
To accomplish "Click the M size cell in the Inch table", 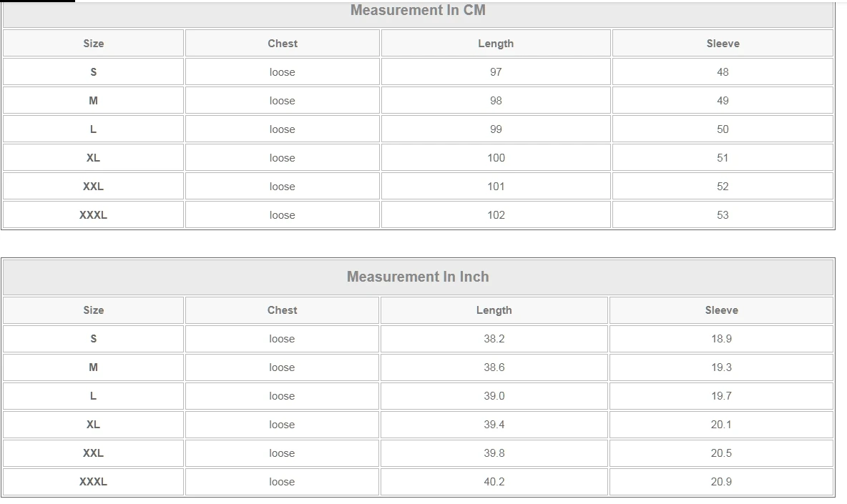I will click(93, 367).
